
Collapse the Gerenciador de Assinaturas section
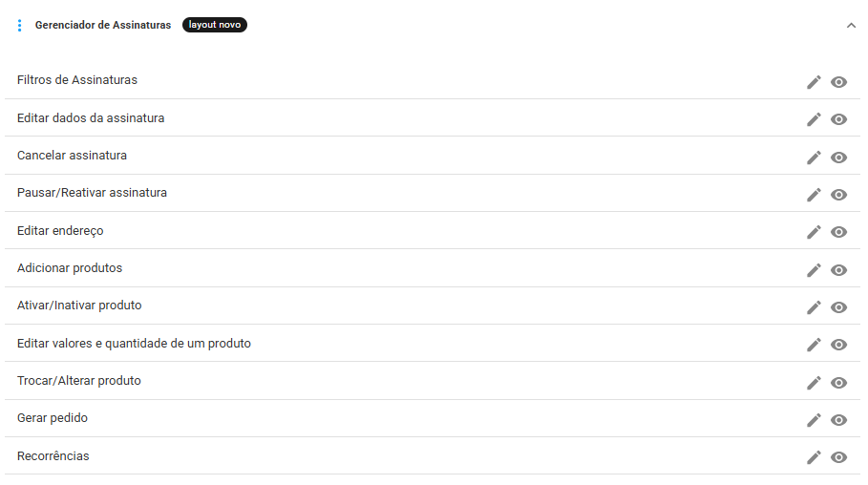click(851, 25)
